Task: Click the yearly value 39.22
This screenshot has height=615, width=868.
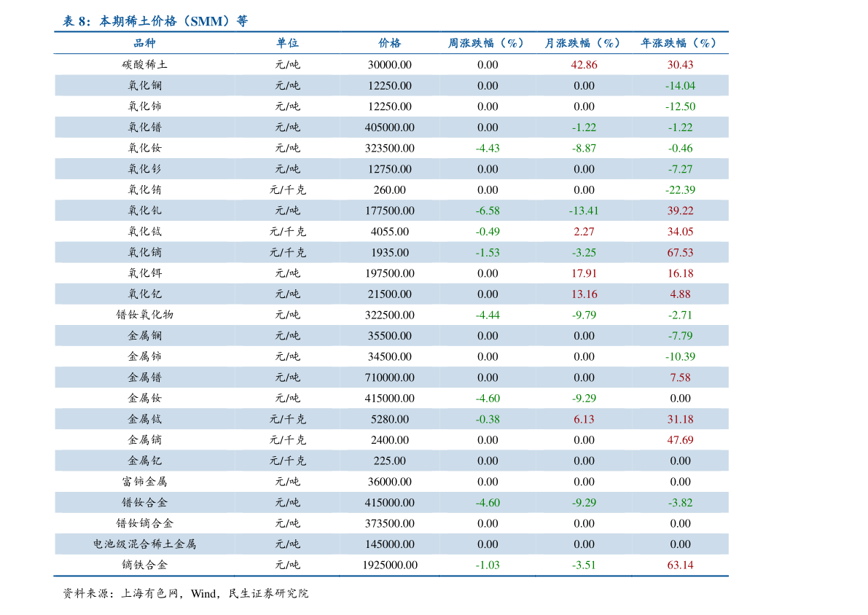Action: pyautogui.click(x=681, y=211)
